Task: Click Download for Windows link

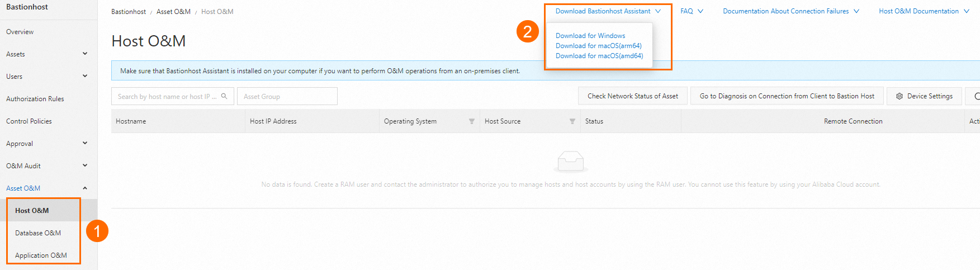Action: pos(590,36)
